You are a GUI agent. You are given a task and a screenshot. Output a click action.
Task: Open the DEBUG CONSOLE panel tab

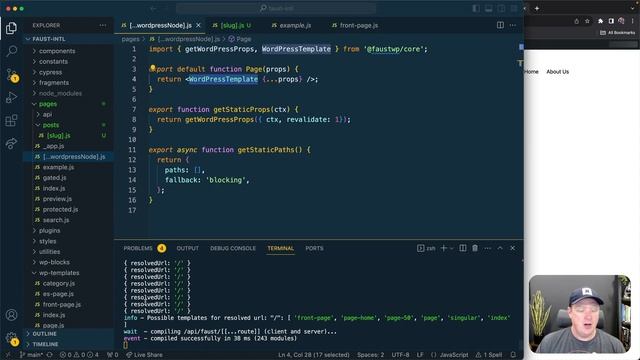(x=233, y=248)
